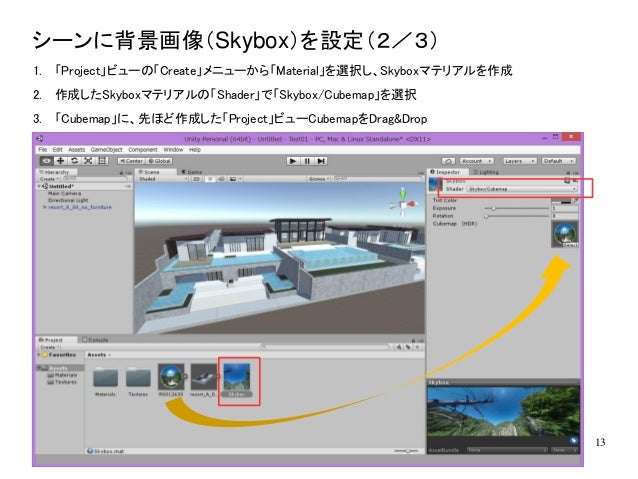The image size is (638, 479).
Task: Select Directional Light in Hierarchy
Action: tap(68, 200)
